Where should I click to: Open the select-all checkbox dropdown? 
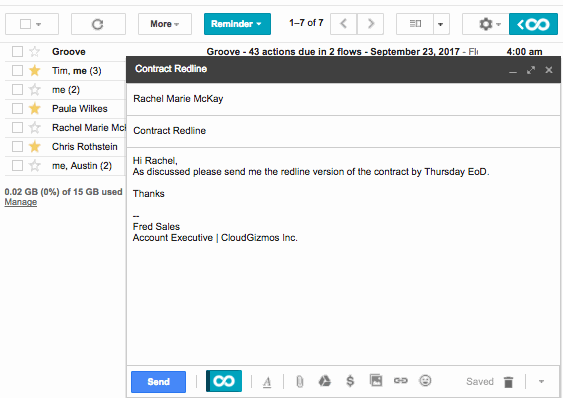click(x=38, y=24)
